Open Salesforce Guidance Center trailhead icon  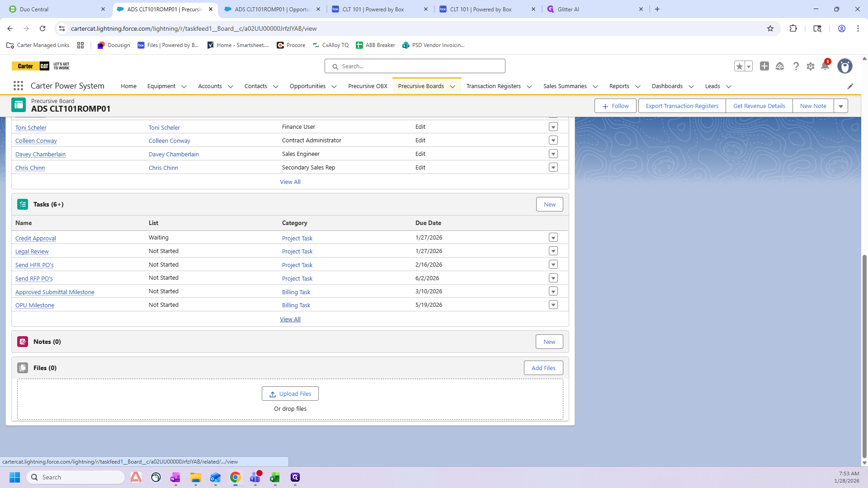pos(780,66)
